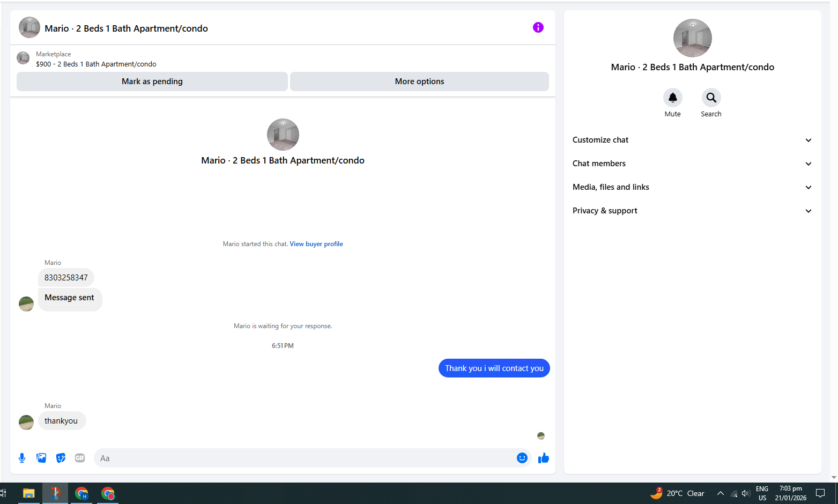Click the 'thankyou' message bubble

click(62, 421)
